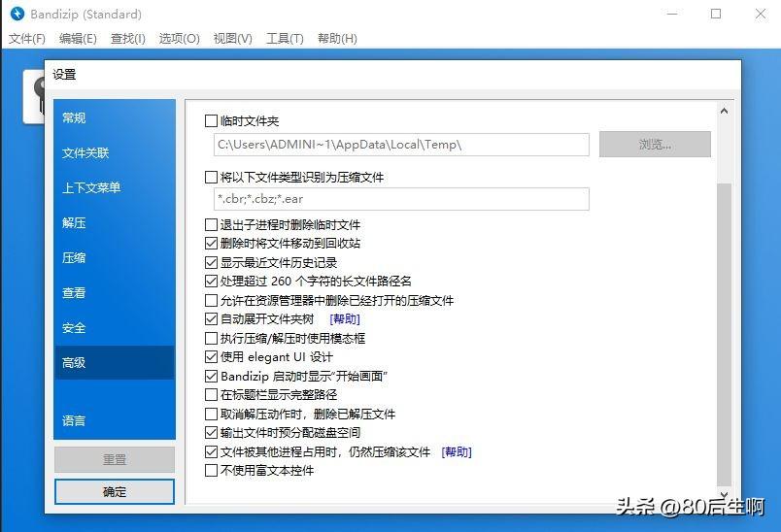Uncheck 处理超过 260 个字符的长文件路径名
Screen dimensions: 781x532
(x=211, y=282)
